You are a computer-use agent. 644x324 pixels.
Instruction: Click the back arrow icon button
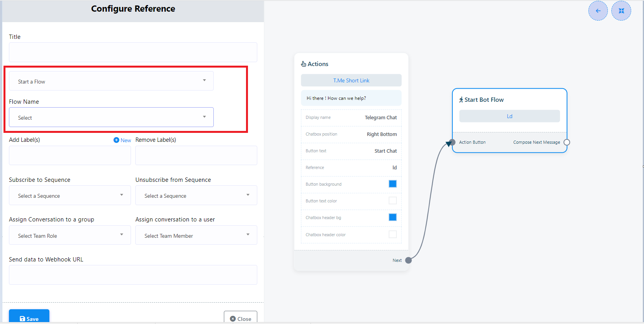pyautogui.click(x=598, y=11)
